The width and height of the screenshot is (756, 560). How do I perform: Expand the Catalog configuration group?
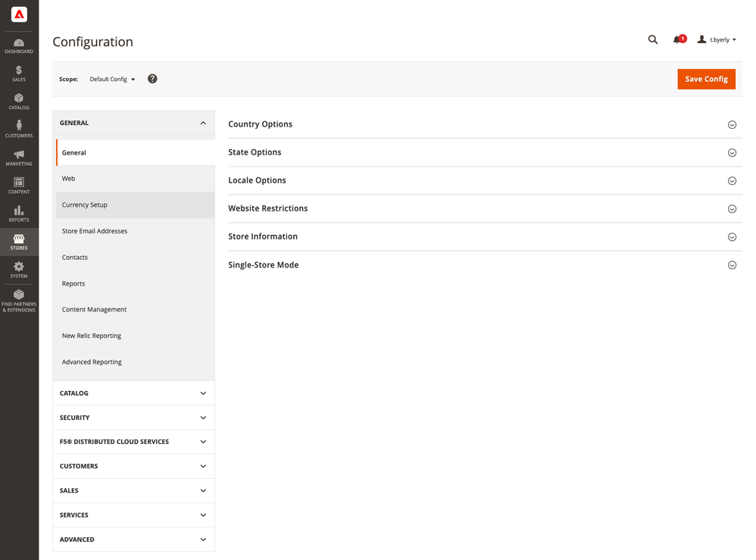coord(133,393)
